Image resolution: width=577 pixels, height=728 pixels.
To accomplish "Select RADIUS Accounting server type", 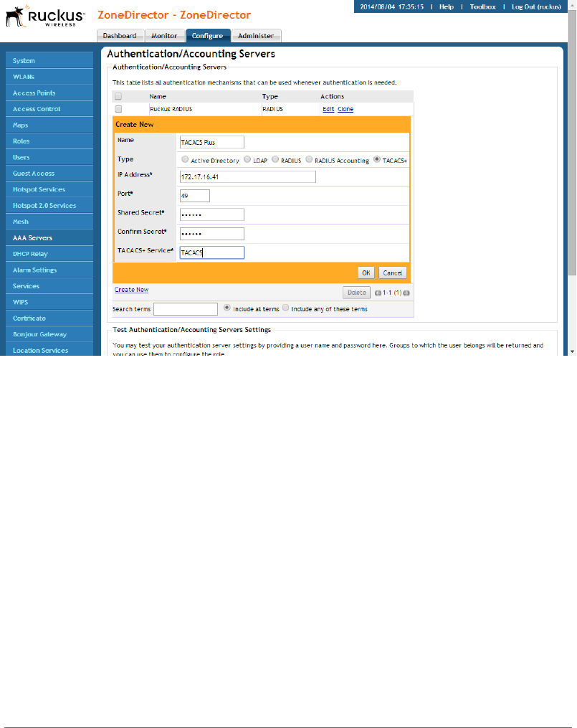I will (x=309, y=159).
